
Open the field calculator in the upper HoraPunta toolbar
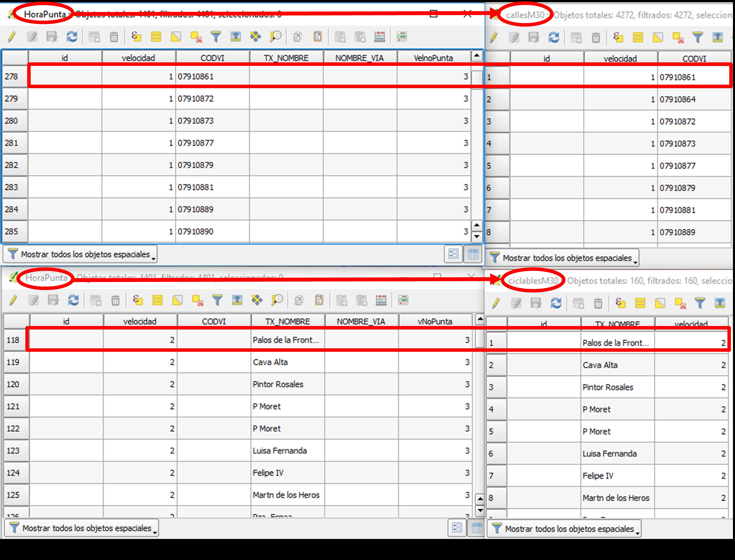(x=380, y=37)
